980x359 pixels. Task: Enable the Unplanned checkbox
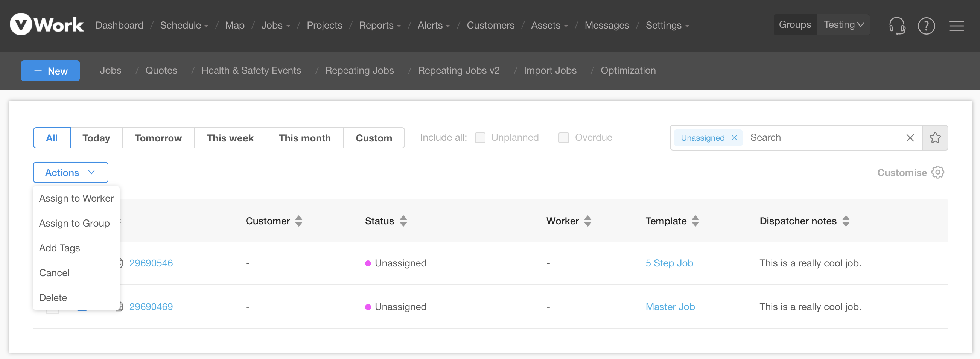click(480, 138)
